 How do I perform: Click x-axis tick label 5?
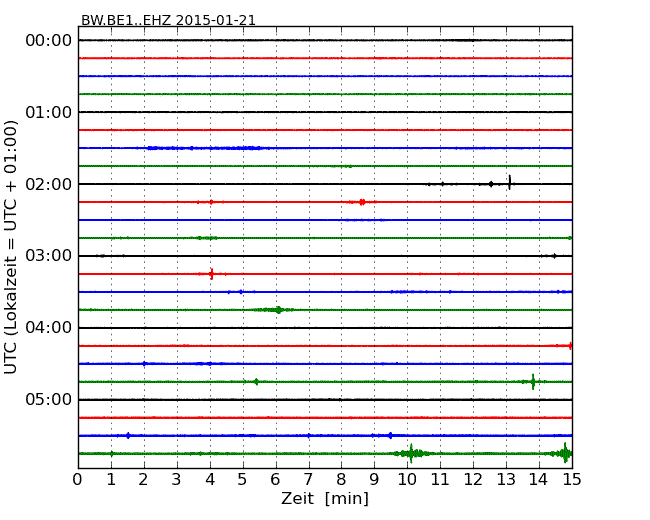click(243, 480)
